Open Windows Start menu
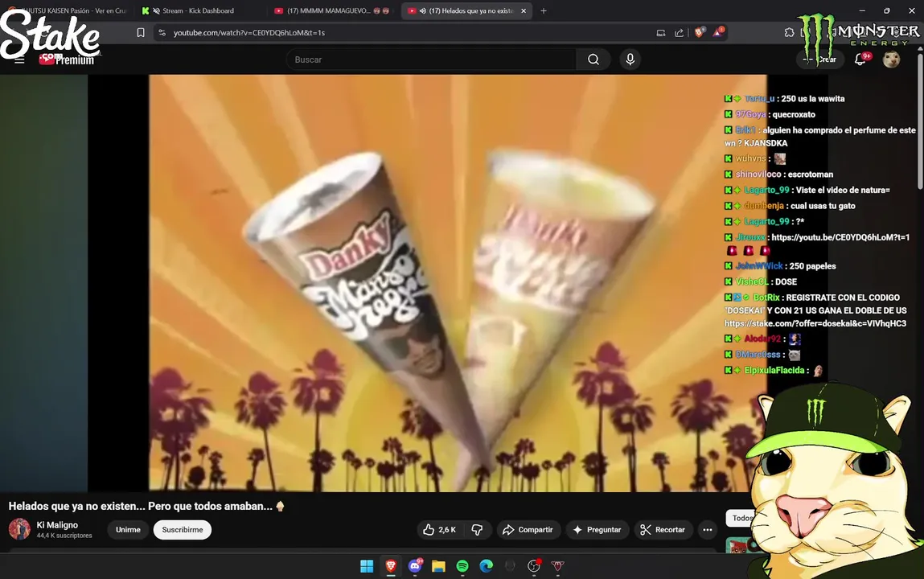The width and height of the screenshot is (924, 579). click(x=367, y=566)
